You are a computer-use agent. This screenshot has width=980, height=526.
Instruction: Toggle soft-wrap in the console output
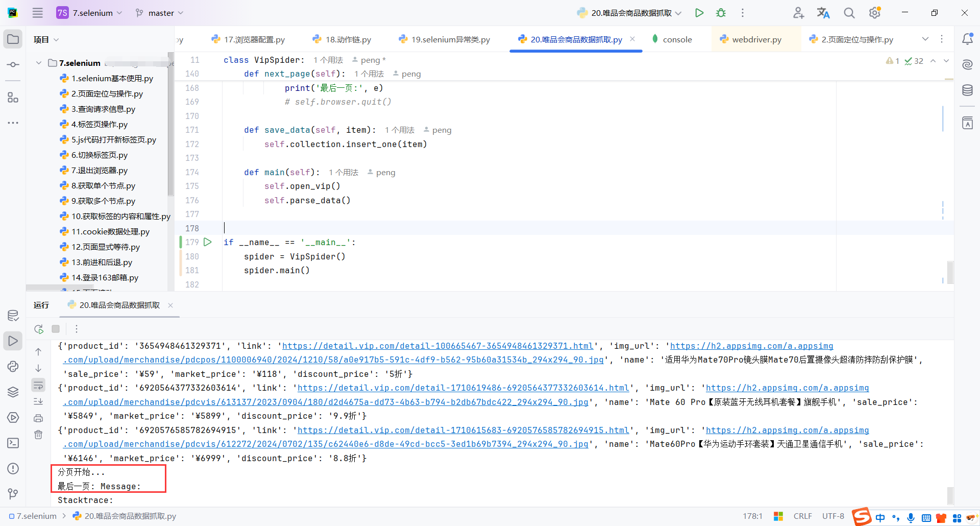pyautogui.click(x=38, y=385)
